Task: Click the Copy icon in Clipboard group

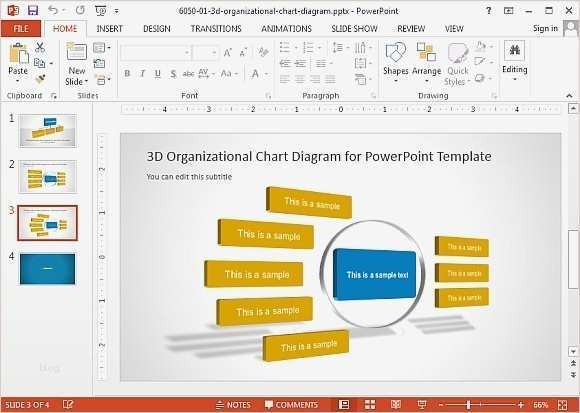Action: (40, 63)
